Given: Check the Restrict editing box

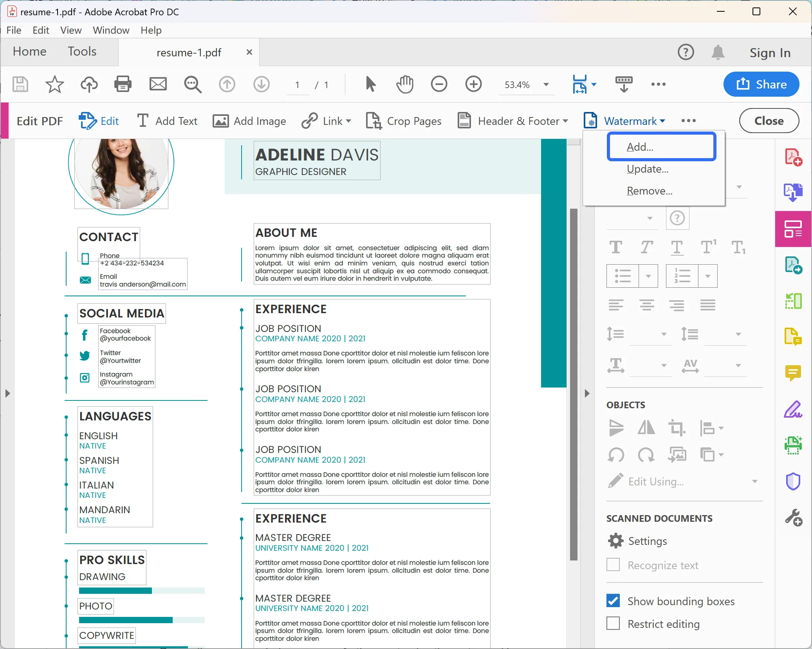Looking at the screenshot, I should pos(613,623).
